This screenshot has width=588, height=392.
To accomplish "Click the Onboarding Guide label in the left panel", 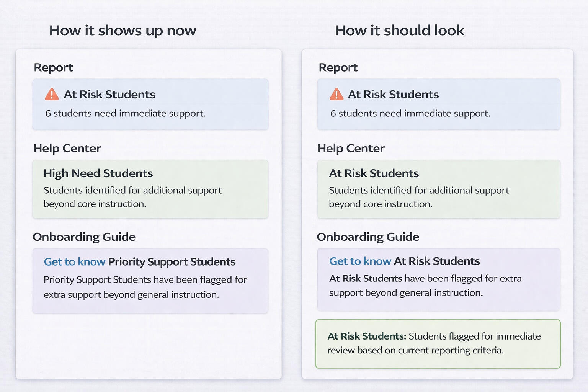I will click(x=84, y=237).
